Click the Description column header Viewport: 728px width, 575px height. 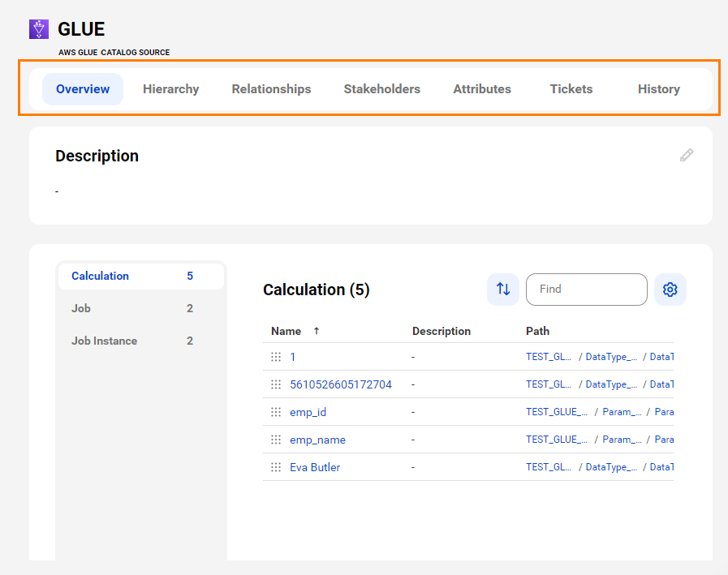[441, 331]
